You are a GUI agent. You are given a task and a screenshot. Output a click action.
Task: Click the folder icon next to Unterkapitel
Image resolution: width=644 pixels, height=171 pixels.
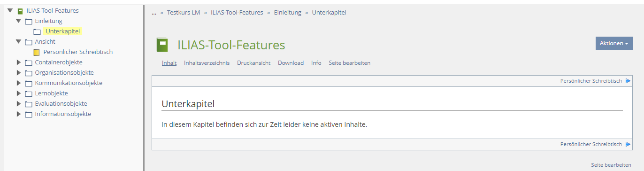[x=37, y=31]
